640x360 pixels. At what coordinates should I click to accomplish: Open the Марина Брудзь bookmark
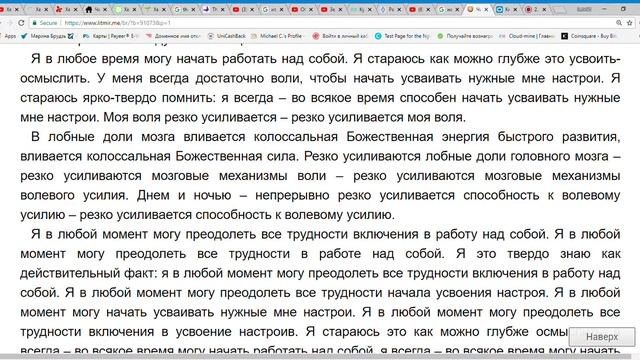tap(47, 36)
